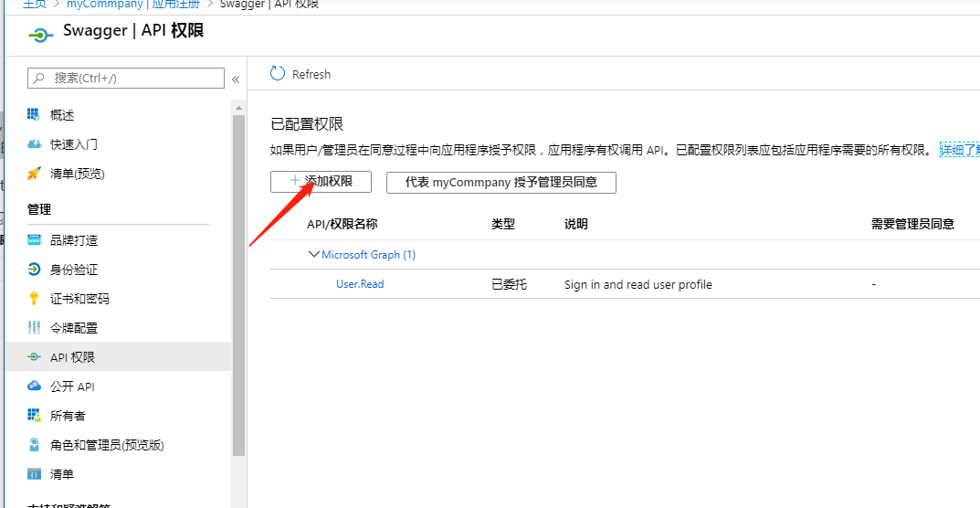Click the 角色和管理员 person icon
The width and height of the screenshot is (980, 508).
35,445
